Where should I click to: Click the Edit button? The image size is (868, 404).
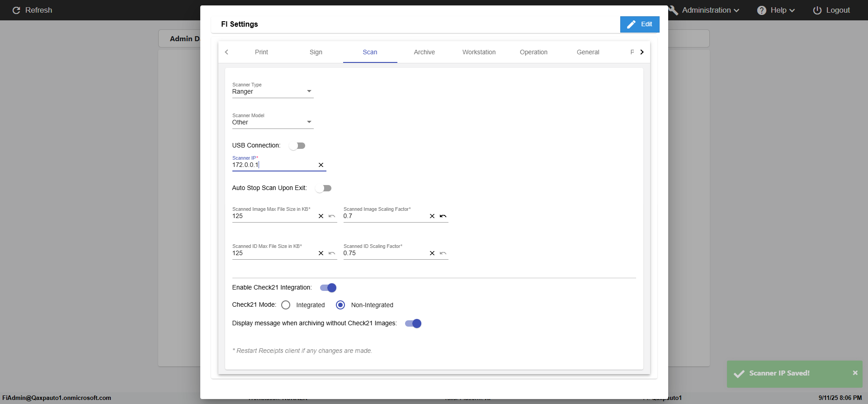coord(640,24)
